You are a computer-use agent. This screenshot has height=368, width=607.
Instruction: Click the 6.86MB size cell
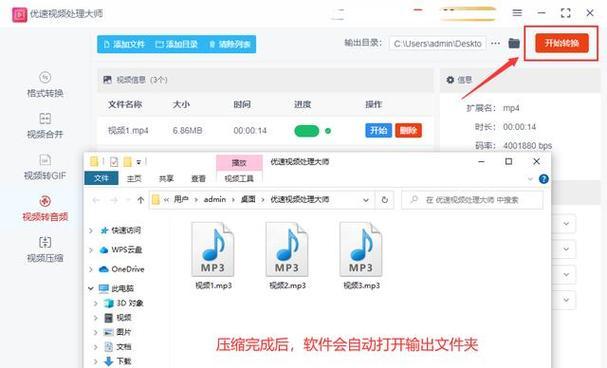[187, 131]
